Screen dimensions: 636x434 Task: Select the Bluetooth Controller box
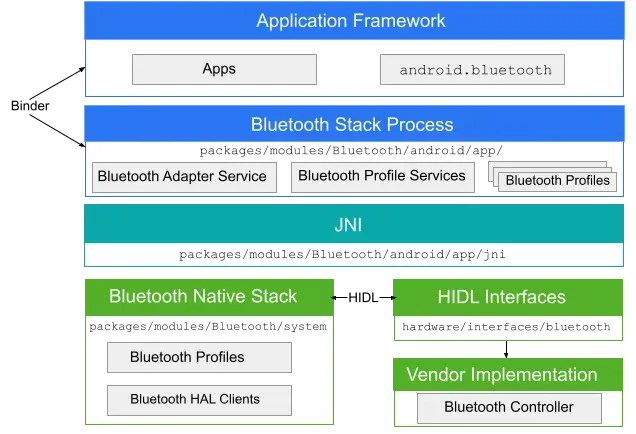click(x=509, y=408)
